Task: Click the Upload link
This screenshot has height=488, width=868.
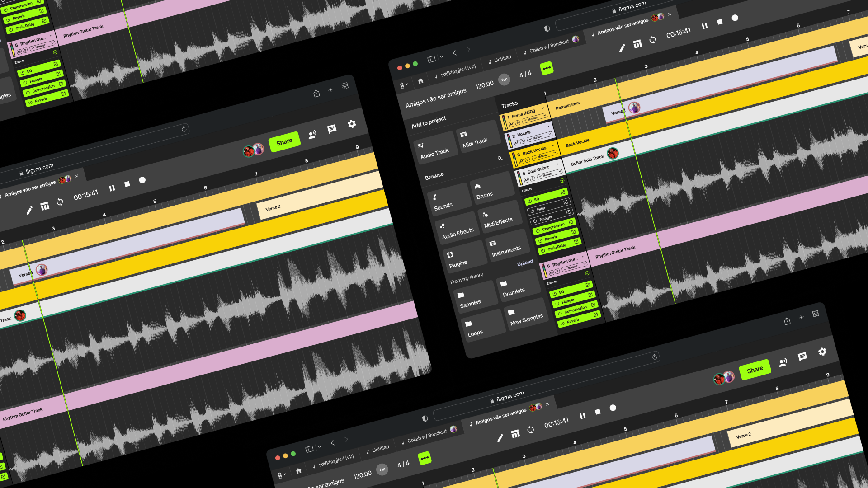Action: [x=525, y=263]
